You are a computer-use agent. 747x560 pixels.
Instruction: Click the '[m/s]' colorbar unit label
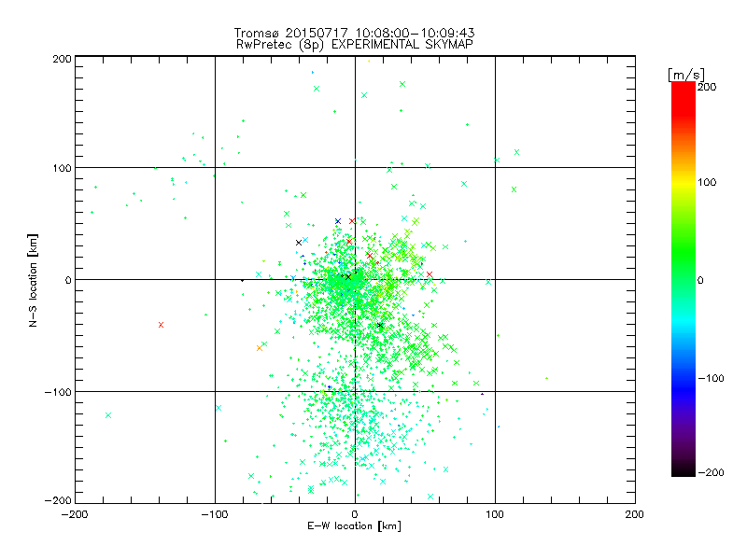click(x=686, y=75)
